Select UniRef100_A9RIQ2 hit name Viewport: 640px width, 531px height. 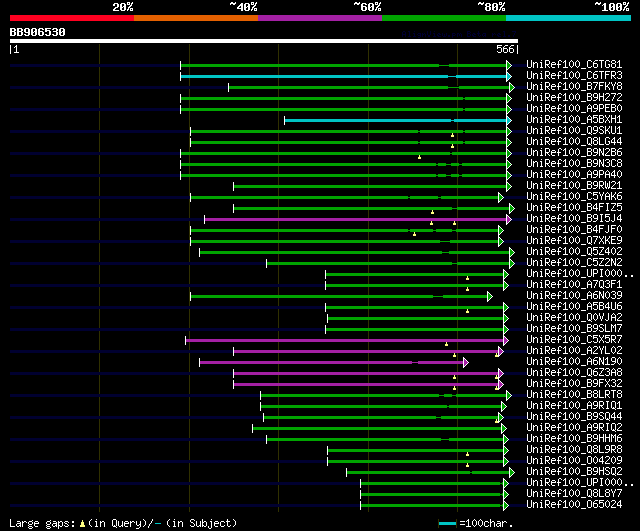(574, 428)
